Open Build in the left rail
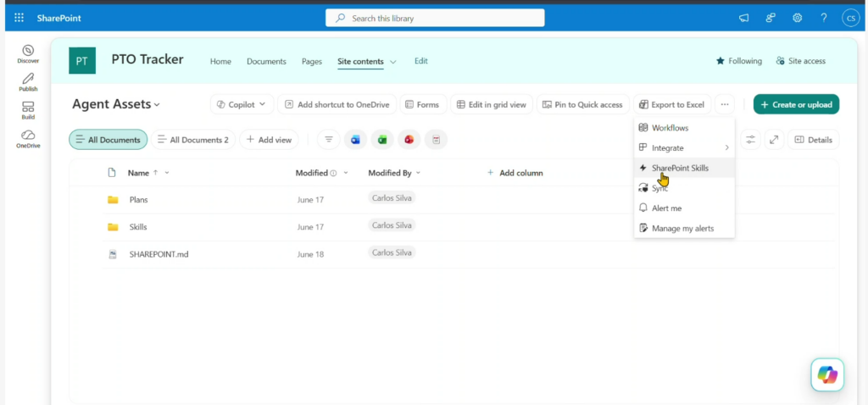Screen dimensions: 868x405 (x=28, y=111)
